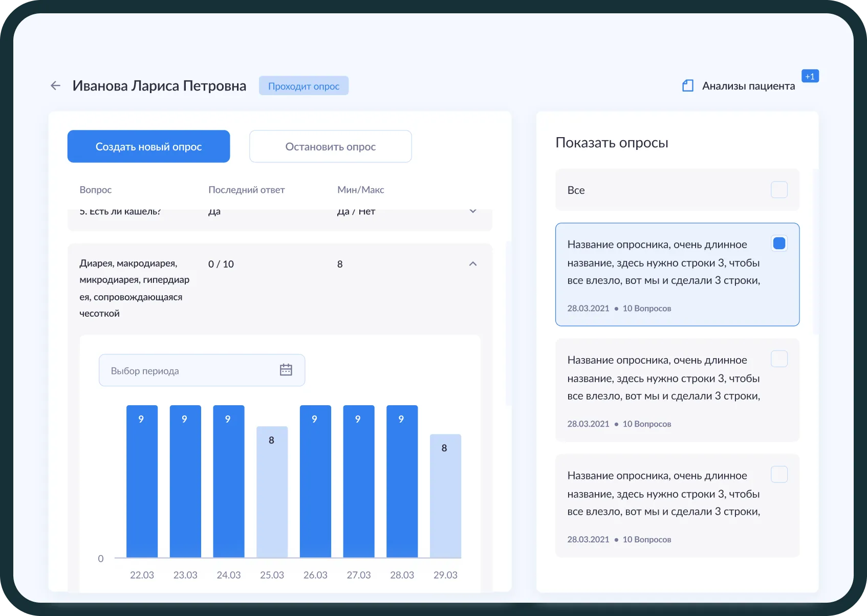Open 'Анализы пациента' link

point(748,86)
